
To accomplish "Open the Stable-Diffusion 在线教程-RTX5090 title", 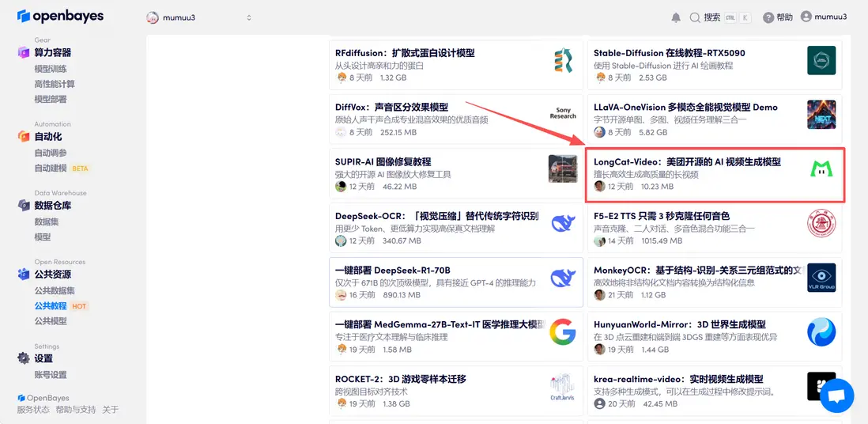I will pos(670,53).
